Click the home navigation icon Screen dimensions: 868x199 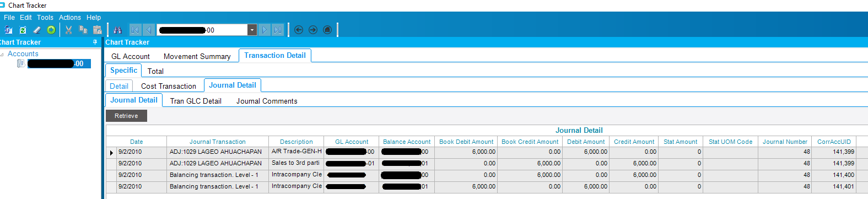(327, 30)
